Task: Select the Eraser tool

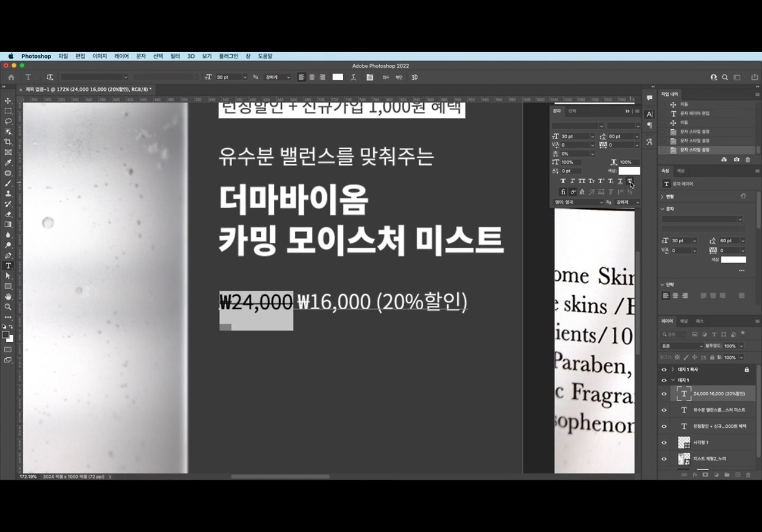Action: 8,214
